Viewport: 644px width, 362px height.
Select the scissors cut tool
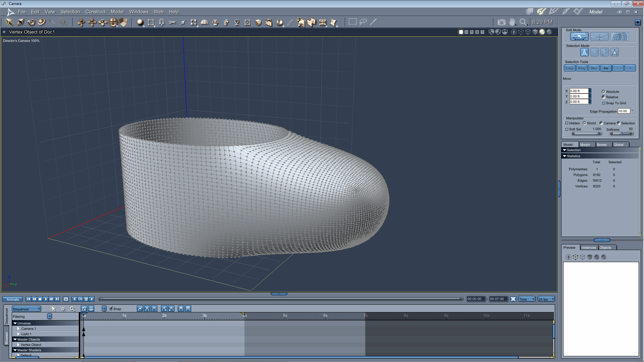(172, 22)
